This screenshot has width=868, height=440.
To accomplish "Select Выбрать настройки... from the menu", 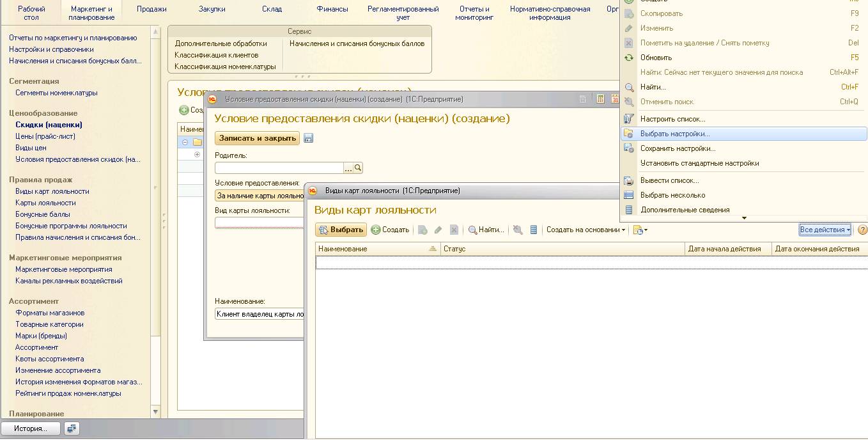I will tap(675, 134).
